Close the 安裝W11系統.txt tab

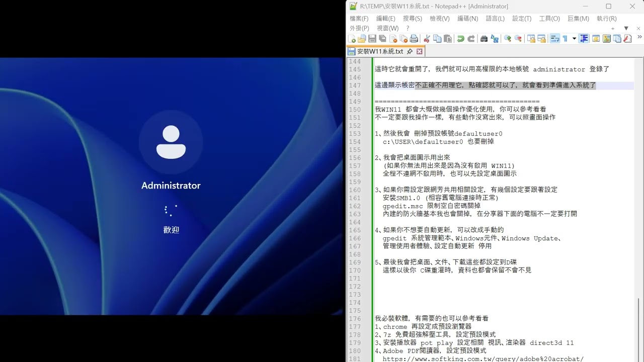420,51
